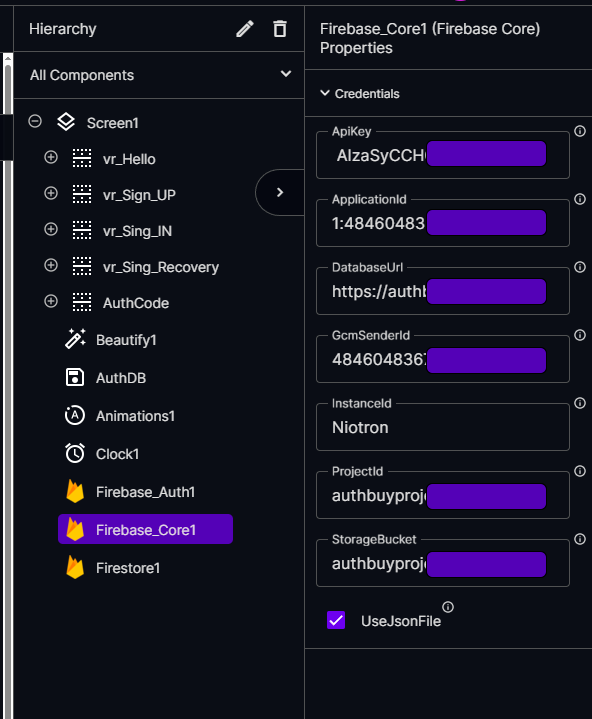The width and height of the screenshot is (592, 719).
Task: Click the delete trash icon in Hierarchy
Action: (x=280, y=29)
